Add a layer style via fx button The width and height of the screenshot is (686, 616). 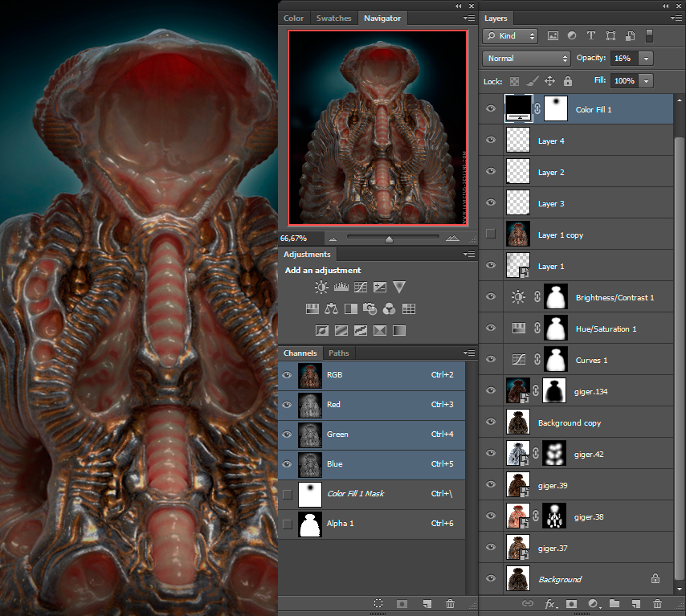click(x=551, y=604)
